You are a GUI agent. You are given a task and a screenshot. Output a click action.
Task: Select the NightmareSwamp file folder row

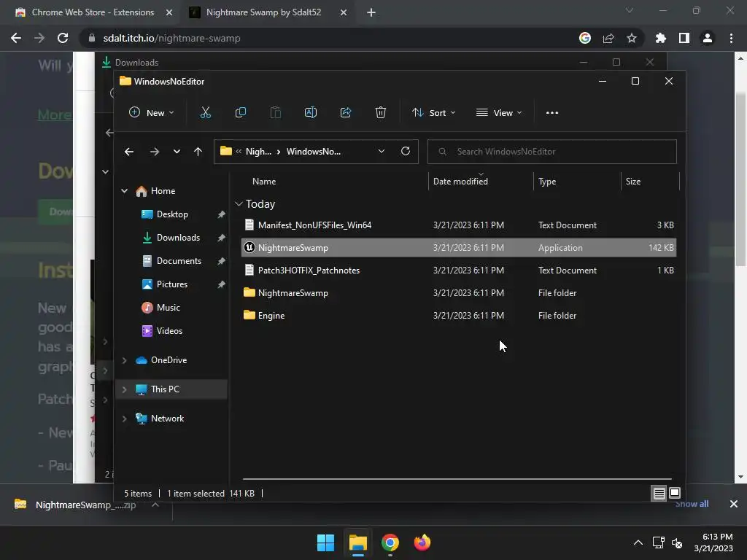coord(459,293)
